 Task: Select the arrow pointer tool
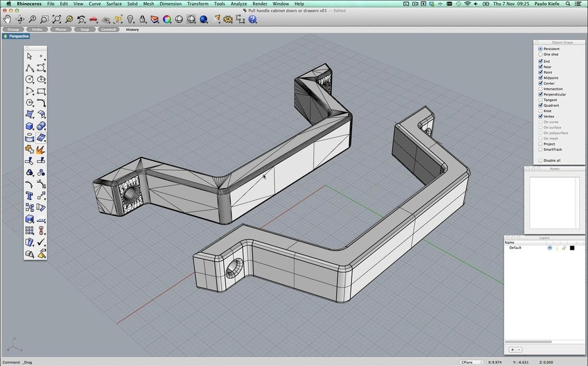pyautogui.click(x=29, y=56)
